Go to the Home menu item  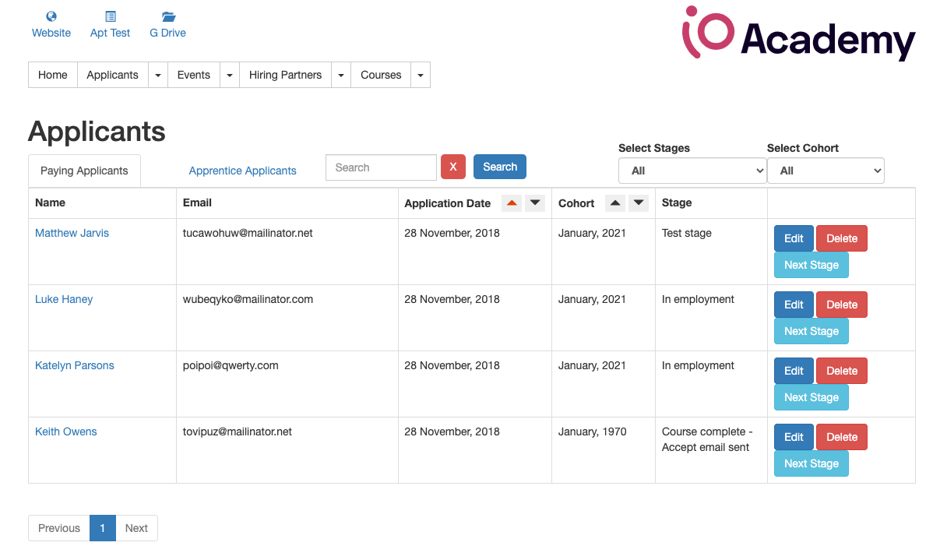52,74
